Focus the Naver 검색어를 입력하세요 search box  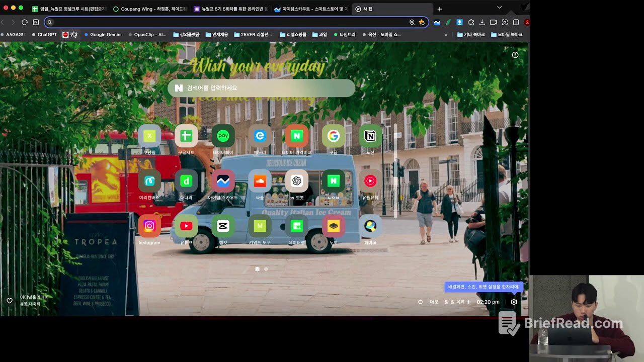[261, 88]
